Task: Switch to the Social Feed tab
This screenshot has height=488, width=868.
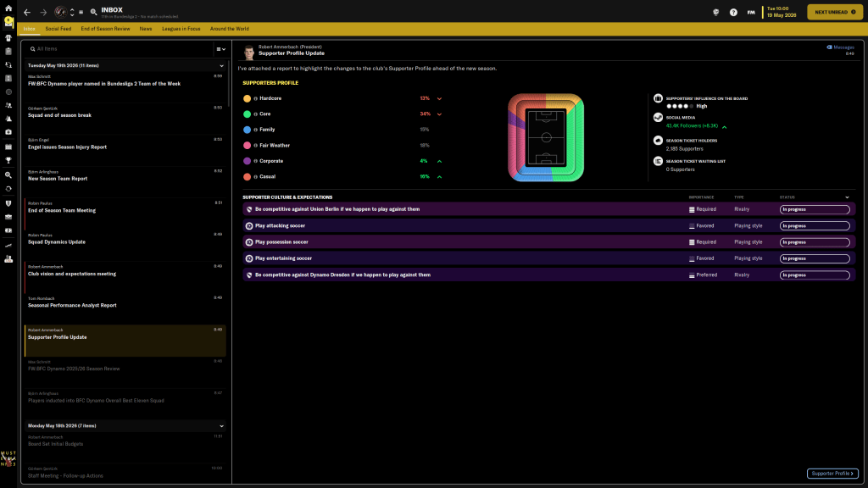Action: [x=58, y=29]
